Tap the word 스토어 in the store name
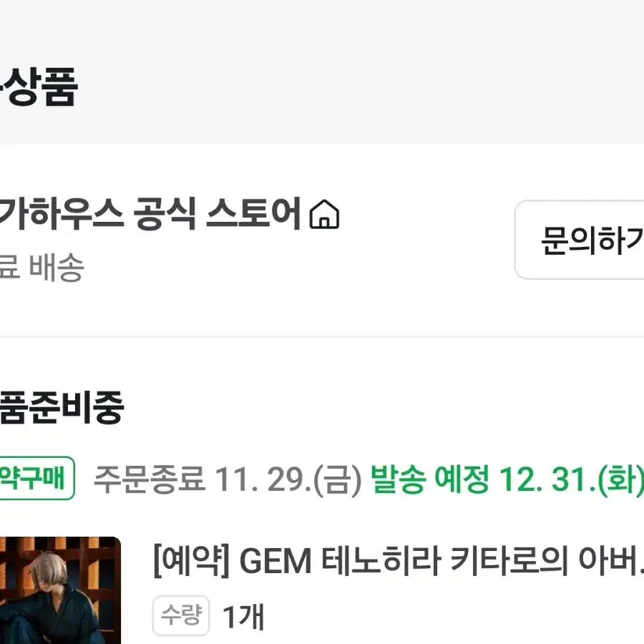Screen dimensions: 644x644 254,213
